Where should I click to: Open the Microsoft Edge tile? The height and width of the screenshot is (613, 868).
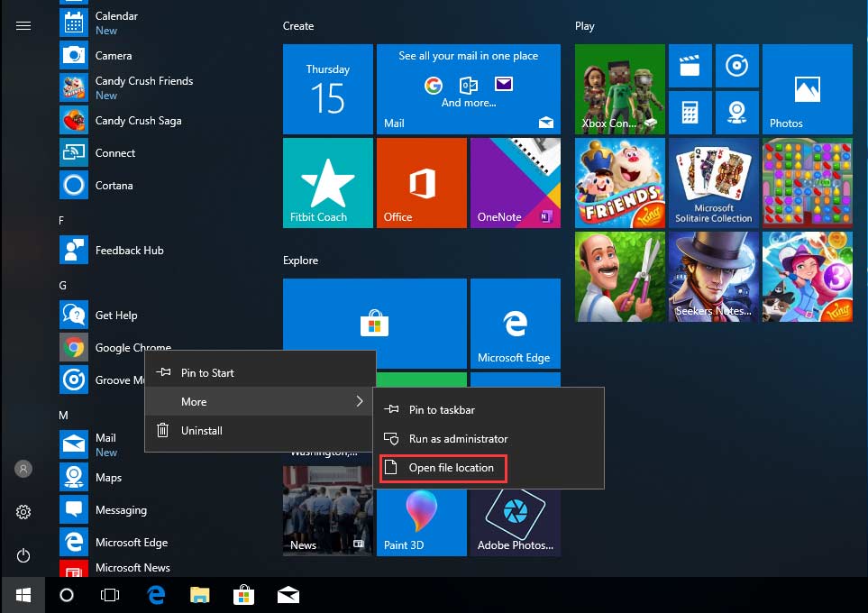516,324
